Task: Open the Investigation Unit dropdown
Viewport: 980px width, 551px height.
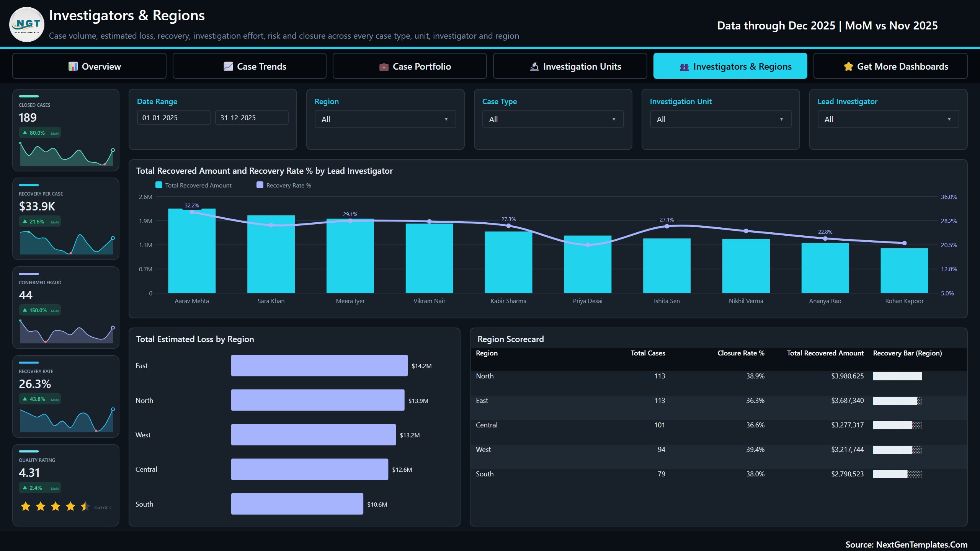Action: [x=721, y=119]
